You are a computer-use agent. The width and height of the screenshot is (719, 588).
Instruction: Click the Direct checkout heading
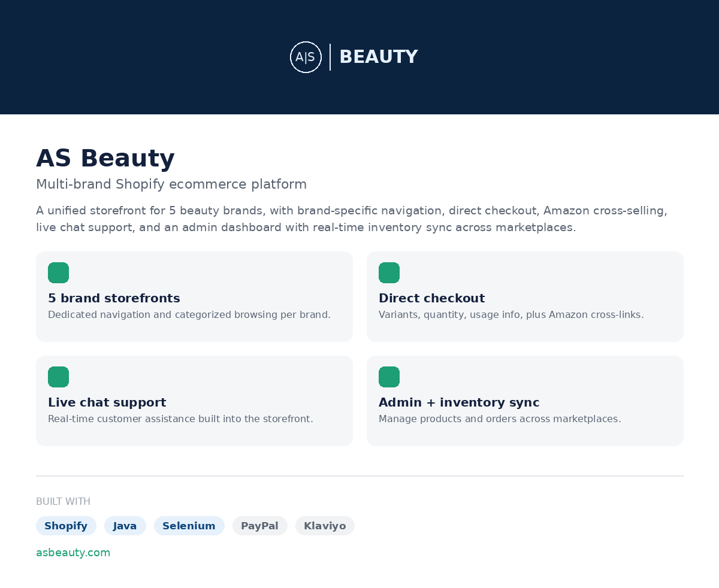pyautogui.click(x=431, y=298)
